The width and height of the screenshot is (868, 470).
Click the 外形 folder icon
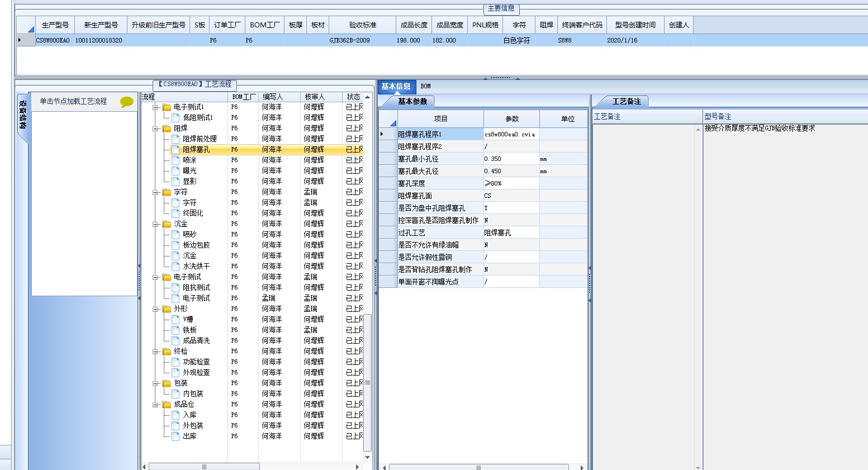point(167,309)
